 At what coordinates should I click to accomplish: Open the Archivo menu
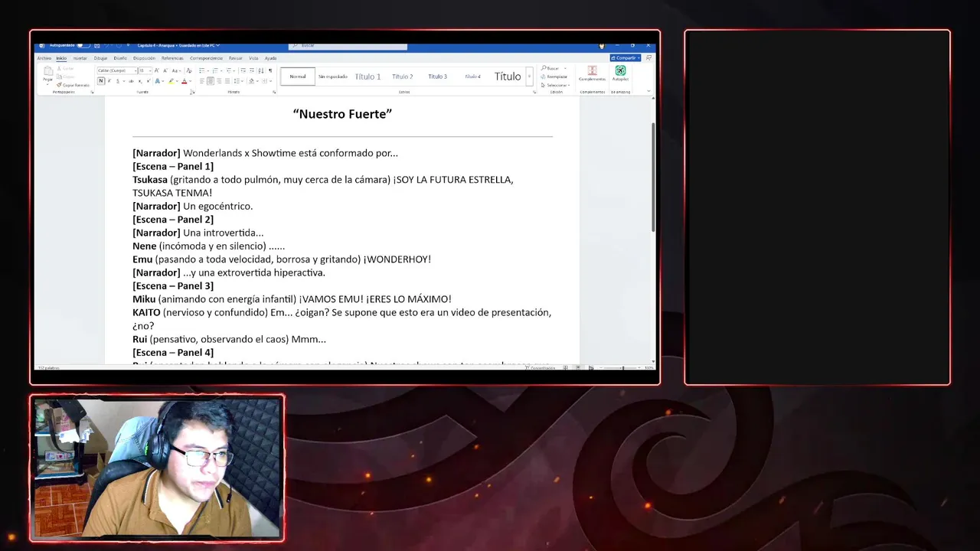(44, 58)
